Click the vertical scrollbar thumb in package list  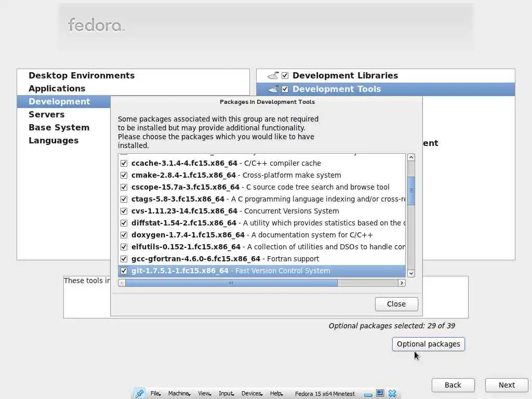pyautogui.click(x=411, y=191)
